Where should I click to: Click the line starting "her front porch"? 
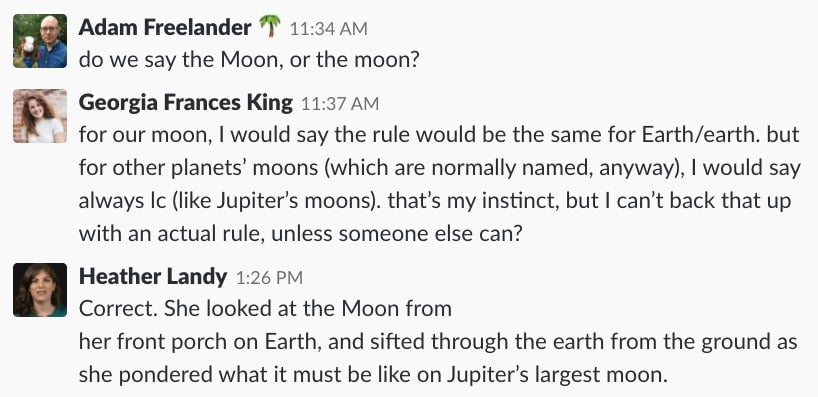(438, 342)
